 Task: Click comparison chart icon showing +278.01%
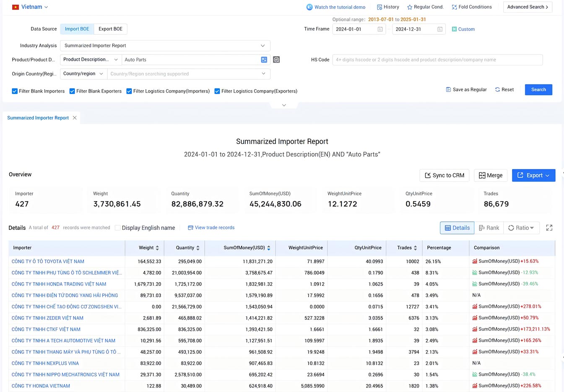[475, 306]
